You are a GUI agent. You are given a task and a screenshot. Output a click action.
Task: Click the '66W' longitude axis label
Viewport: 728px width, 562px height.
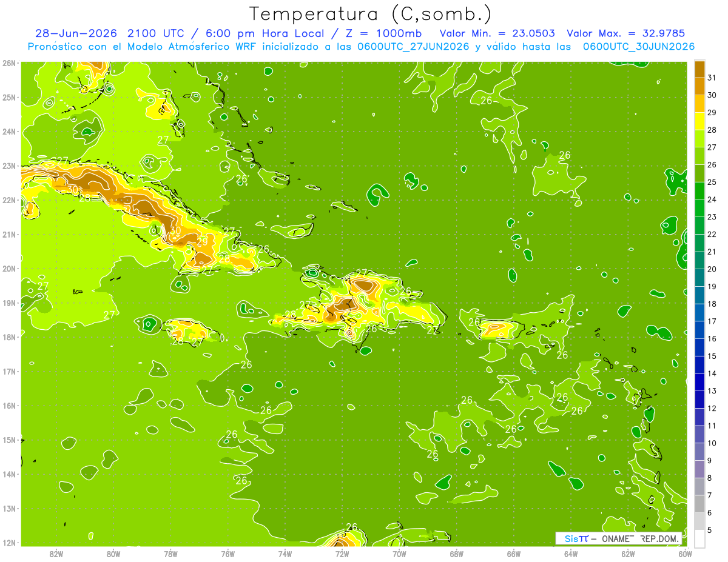514,554
